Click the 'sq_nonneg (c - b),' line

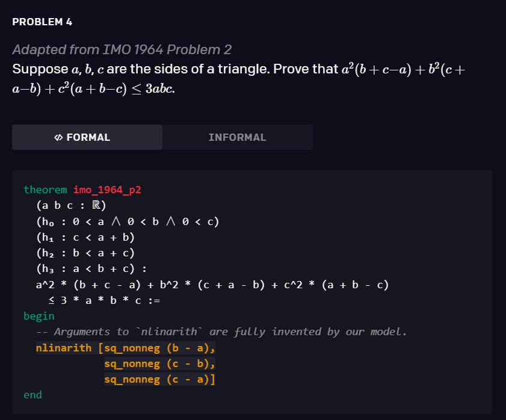[159, 363]
